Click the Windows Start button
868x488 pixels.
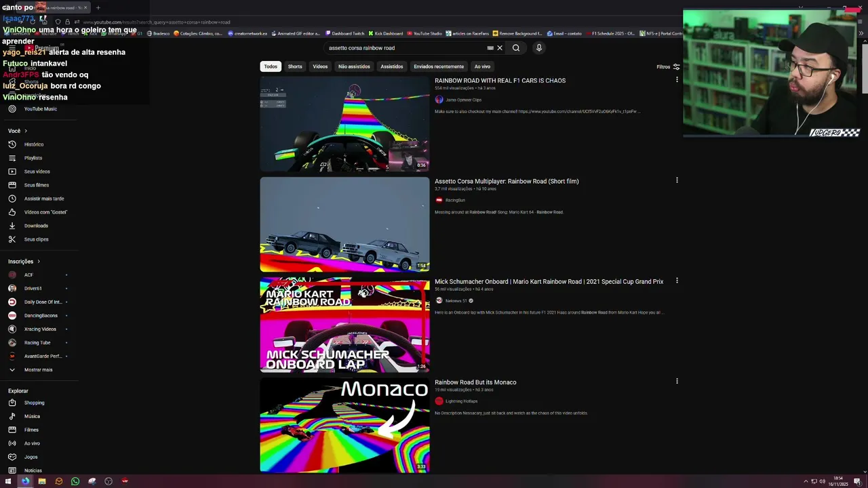pyautogui.click(x=9, y=481)
